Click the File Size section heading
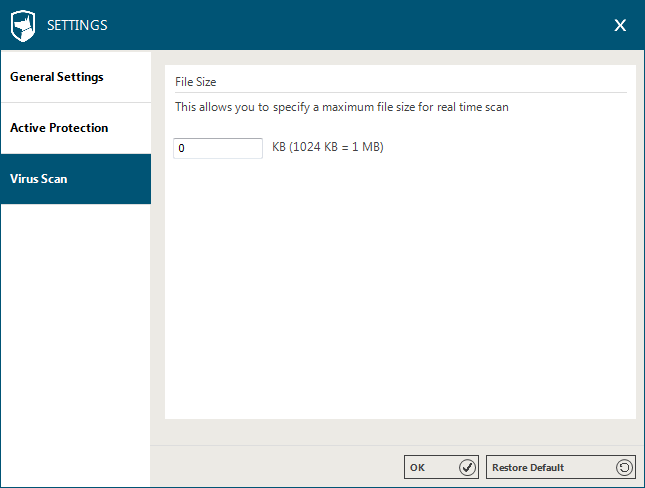Image resolution: width=645 pixels, height=488 pixels. click(x=195, y=82)
